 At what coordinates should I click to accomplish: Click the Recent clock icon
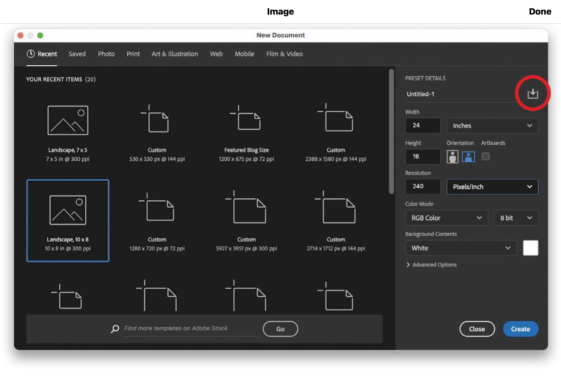click(x=31, y=54)
